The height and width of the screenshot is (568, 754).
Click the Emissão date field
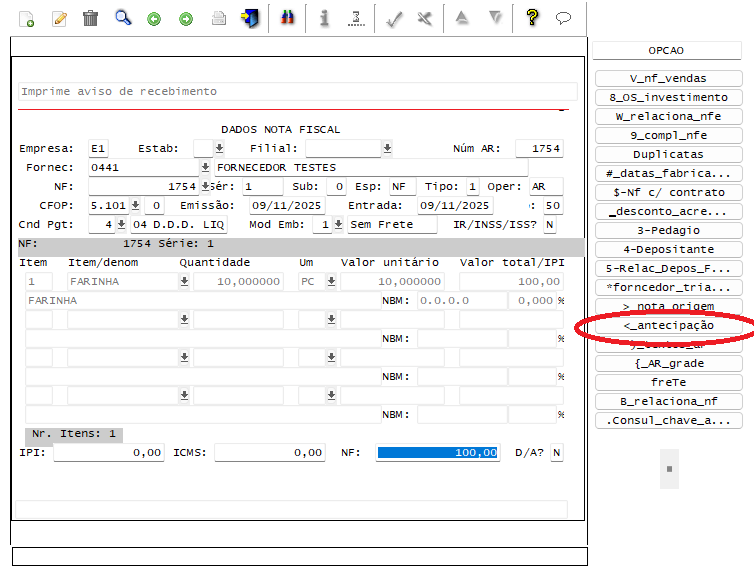pyautogui.click(x=287, y=205)
